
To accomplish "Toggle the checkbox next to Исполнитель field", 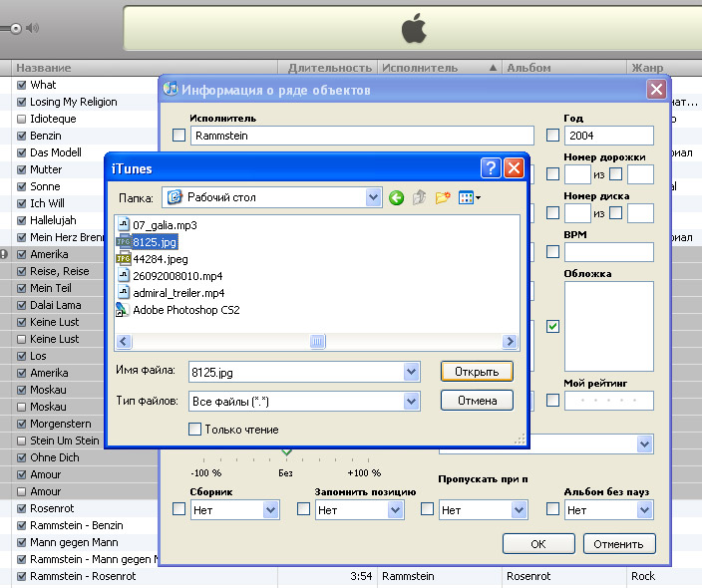I will point(179,136).
